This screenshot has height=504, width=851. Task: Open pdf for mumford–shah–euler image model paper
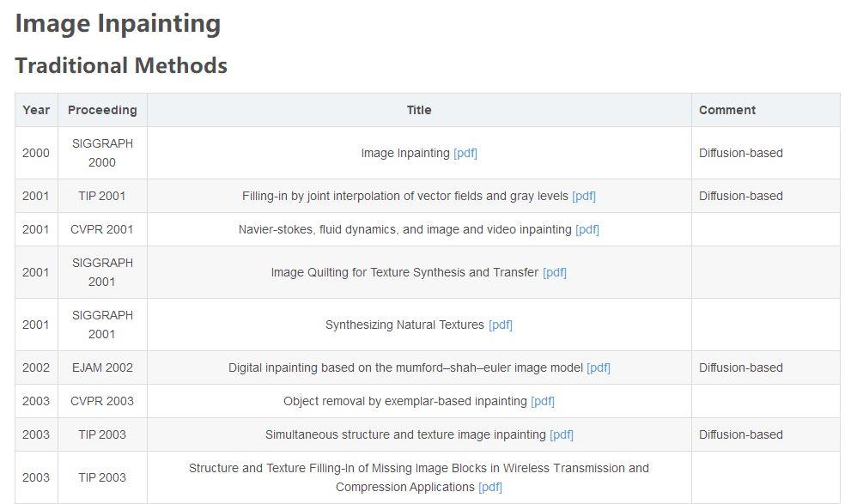[599, 367]
